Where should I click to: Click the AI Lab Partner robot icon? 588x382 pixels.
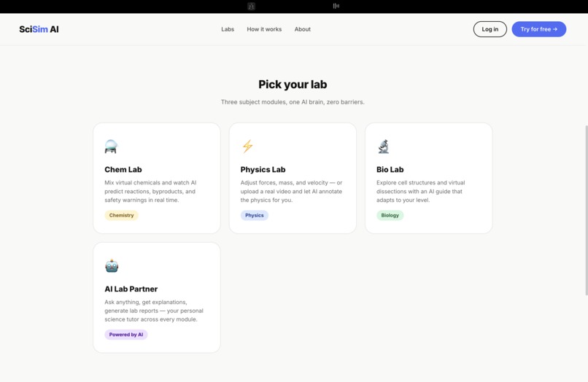coord(112,266)
